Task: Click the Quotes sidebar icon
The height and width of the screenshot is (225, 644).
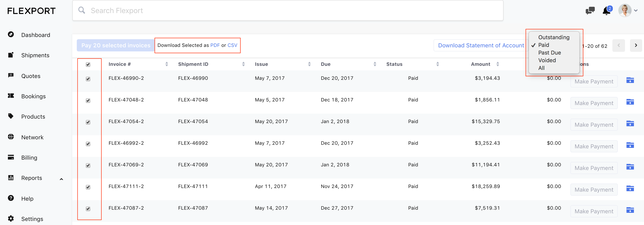Action: click(11, 76)
